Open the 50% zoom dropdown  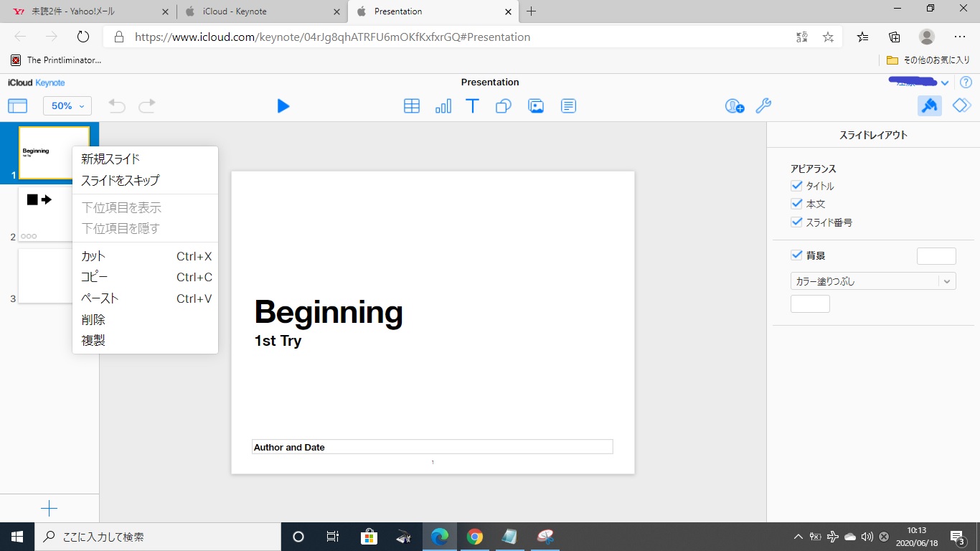coord(67,106)
